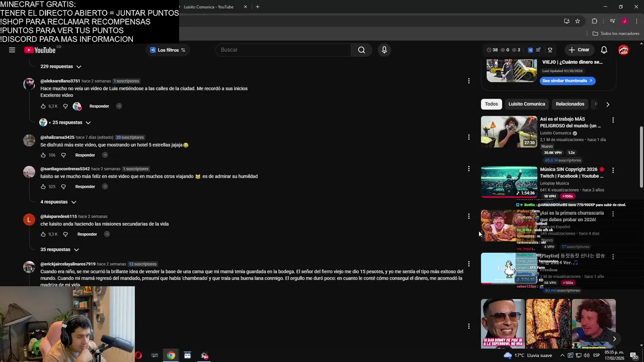Click install app icon in address bar
Image resolution: width=644 pixels, height=362 pixels.
[x=567, y=21]
